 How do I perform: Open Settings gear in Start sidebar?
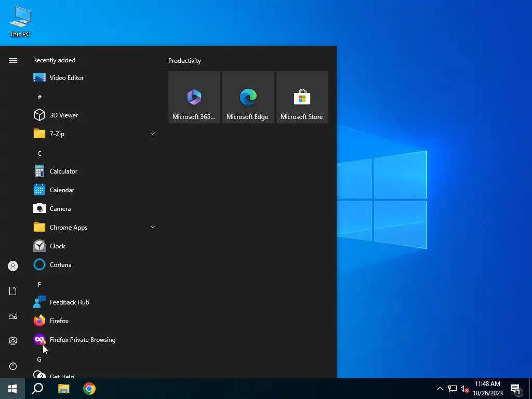coord(13,341)
